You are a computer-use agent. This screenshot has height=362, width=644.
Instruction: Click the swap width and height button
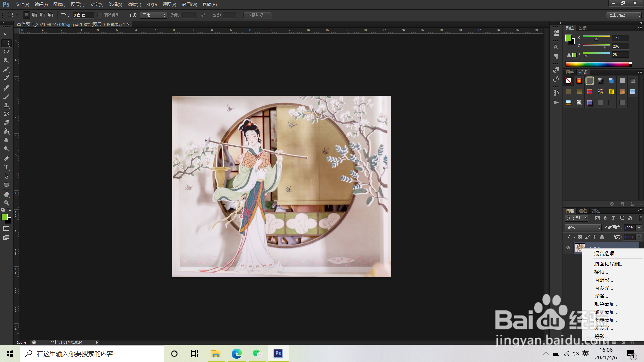[203, 15]
